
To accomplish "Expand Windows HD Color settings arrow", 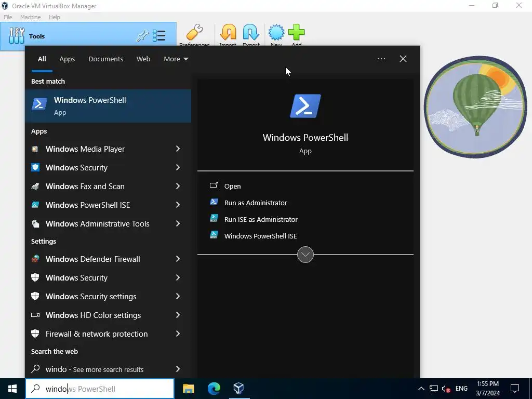I will [x=178, y=315].
